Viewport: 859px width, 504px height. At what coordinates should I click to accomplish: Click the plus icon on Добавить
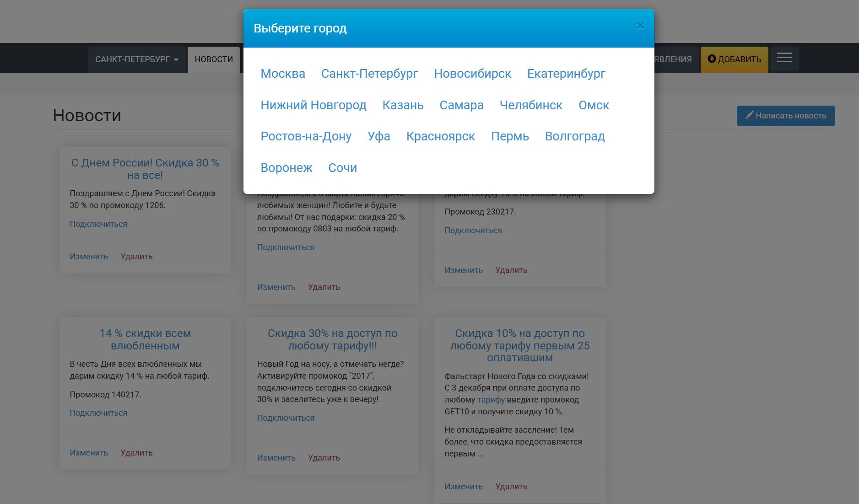point(712,59)
